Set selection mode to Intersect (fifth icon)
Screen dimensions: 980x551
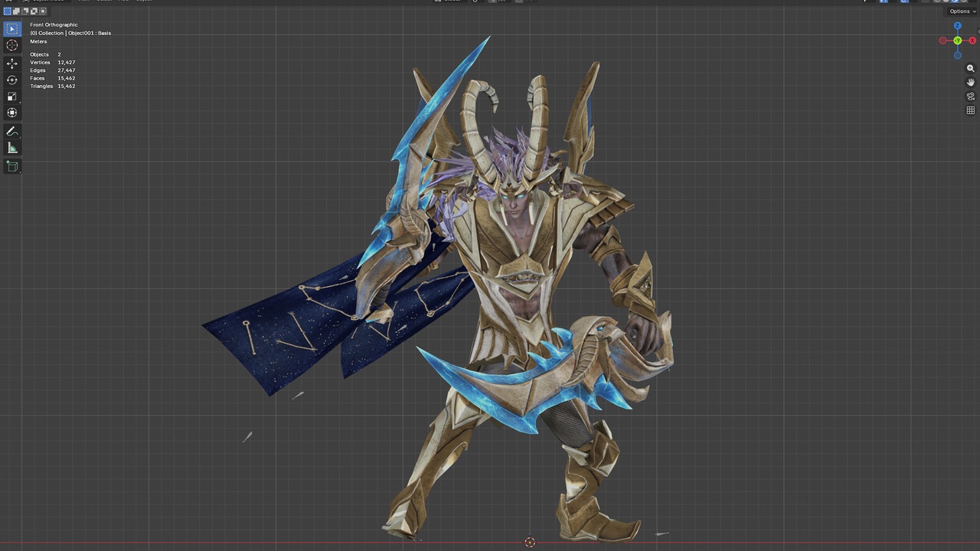(41, 11)
